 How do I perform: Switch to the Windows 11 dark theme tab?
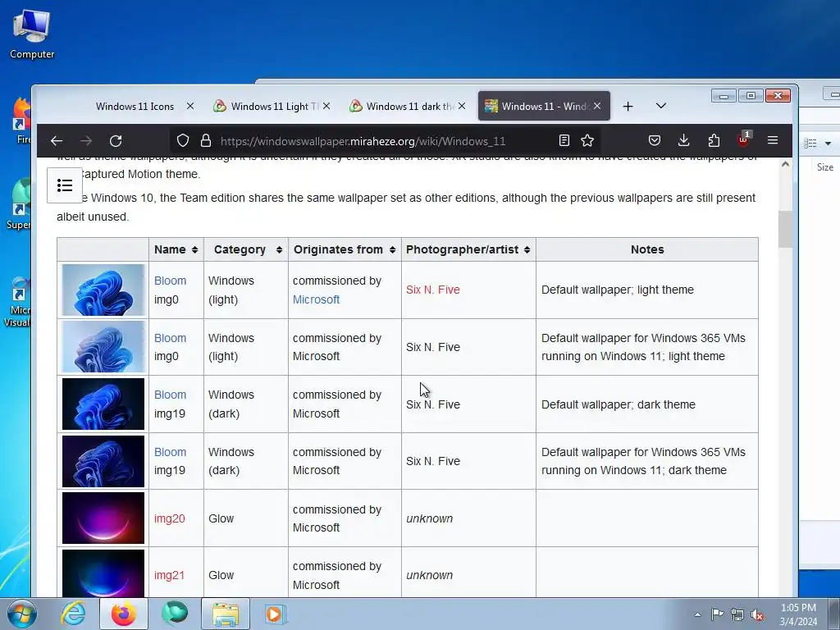tap(405, 106)
